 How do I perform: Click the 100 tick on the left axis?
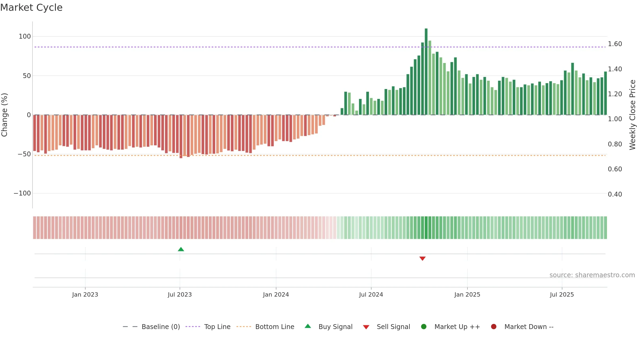pos(25,36)
